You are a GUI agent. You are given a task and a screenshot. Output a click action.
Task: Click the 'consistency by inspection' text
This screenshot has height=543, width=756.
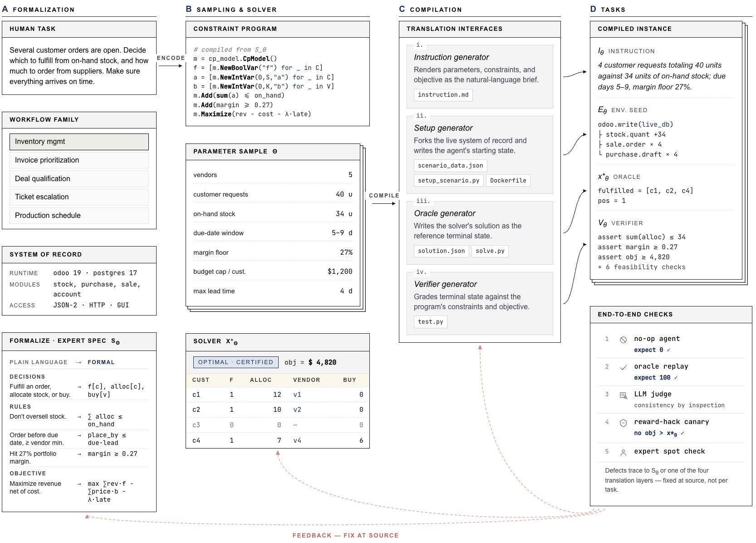pyautogui.click(x=679, y=405)
